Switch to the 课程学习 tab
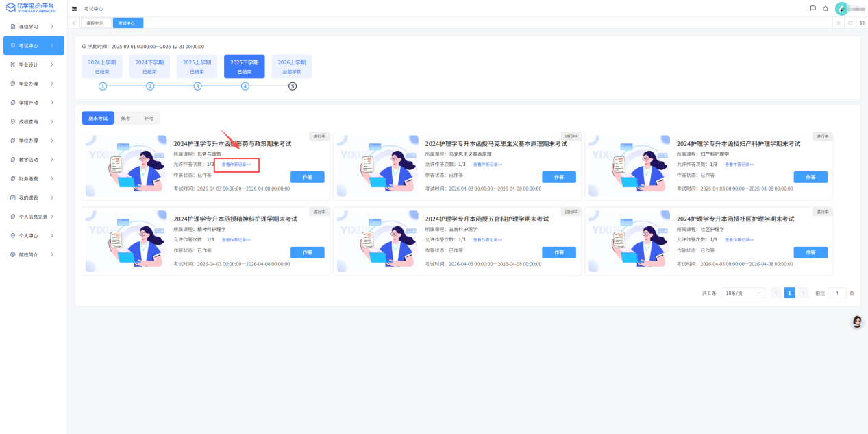868x434 pixels. coord(95,23)
